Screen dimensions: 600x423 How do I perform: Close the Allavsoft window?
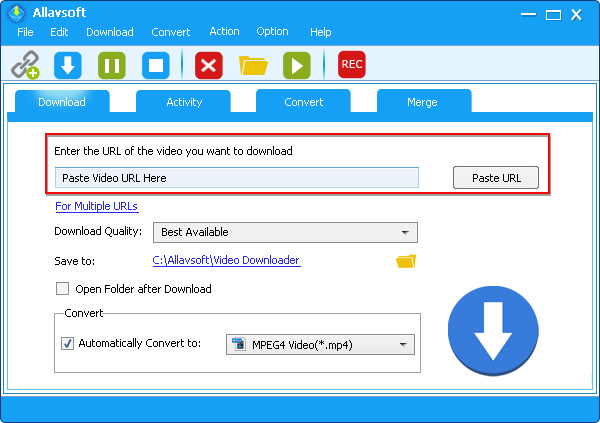point(576,15)
